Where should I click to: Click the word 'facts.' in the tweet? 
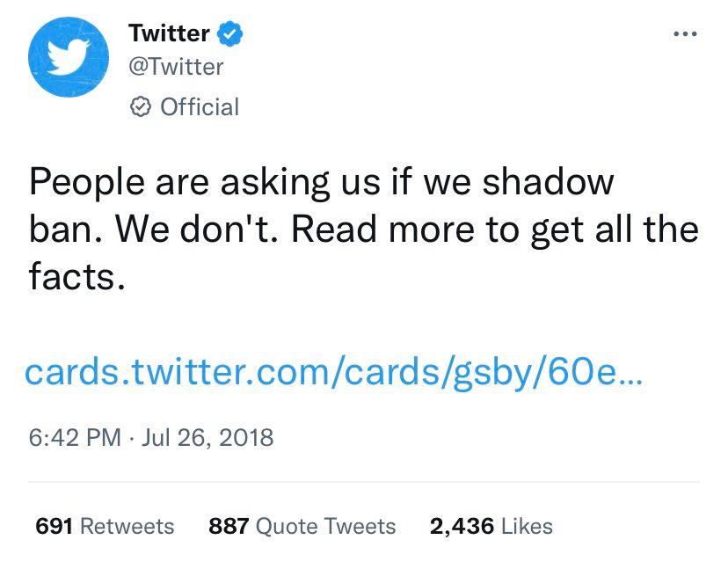[x=77, y=276]
